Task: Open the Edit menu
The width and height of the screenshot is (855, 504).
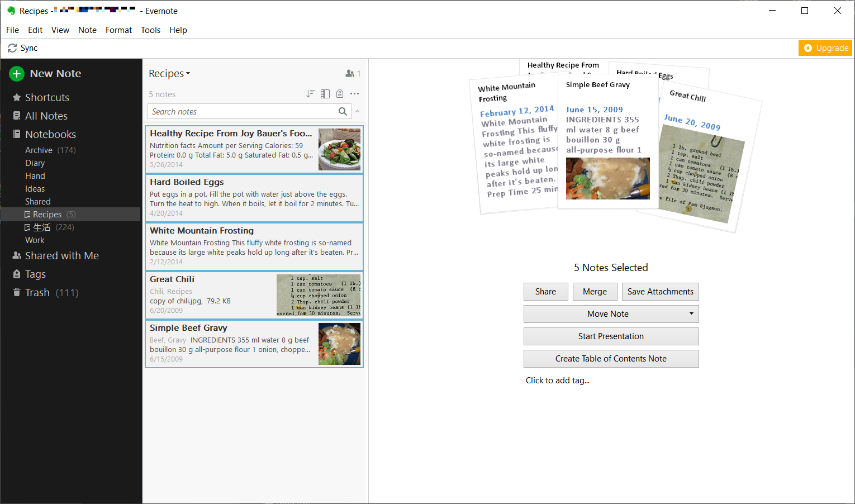Action: click(x=35, y=30)
